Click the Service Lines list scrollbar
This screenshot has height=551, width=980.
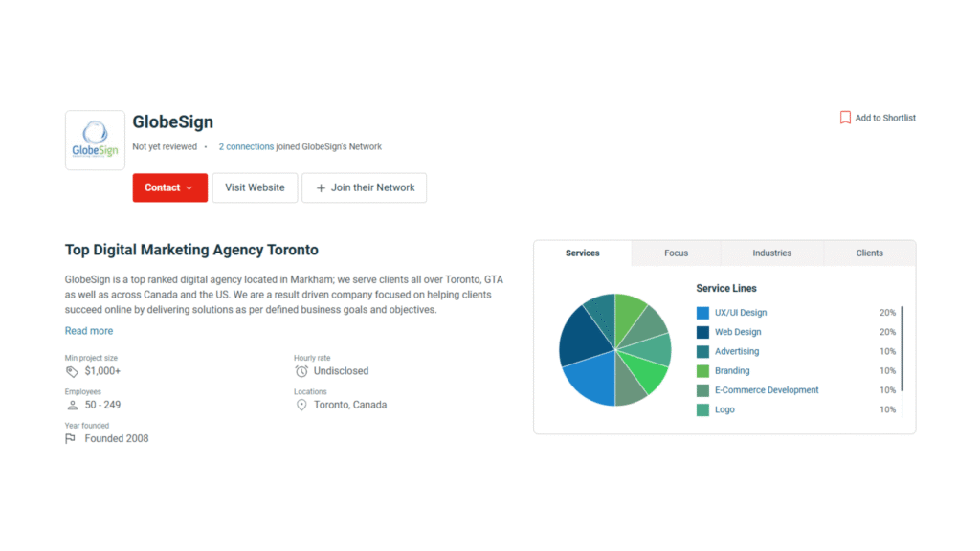902,349
